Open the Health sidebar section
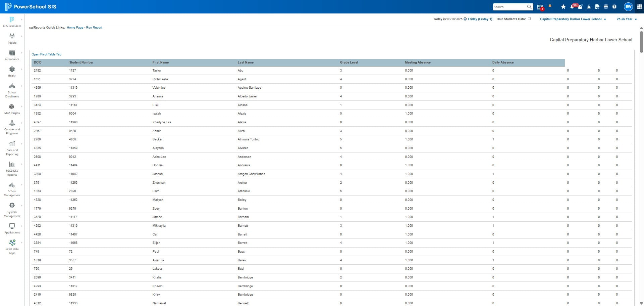The image size is (644, 306). [12, 72]
